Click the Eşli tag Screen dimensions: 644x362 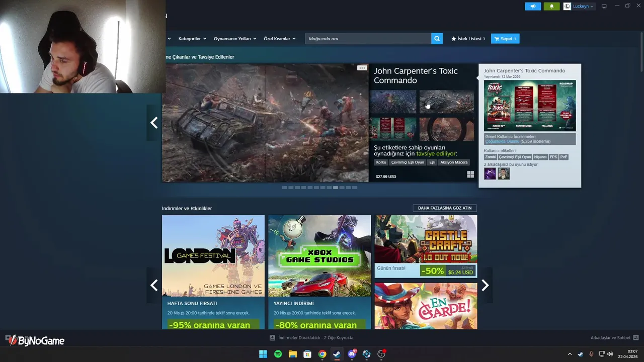pyautogui.click(x=432, y=162)
